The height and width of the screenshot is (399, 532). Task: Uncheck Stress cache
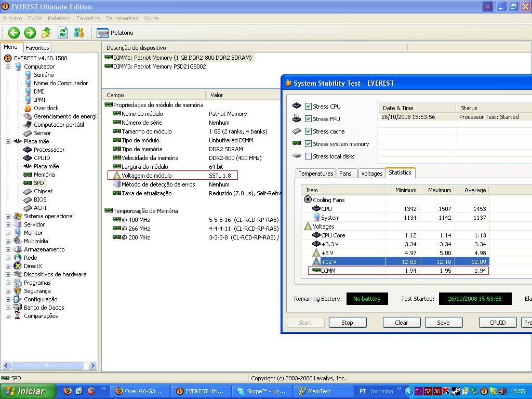[308, 131]
